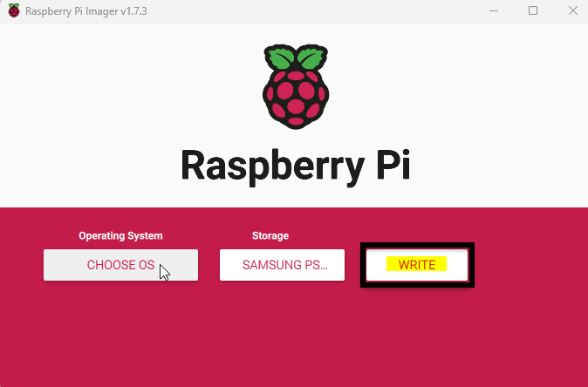
Task: Click the 'Raspberry Pi Imager v1.7.3' title
Action: tap(86, 11)
